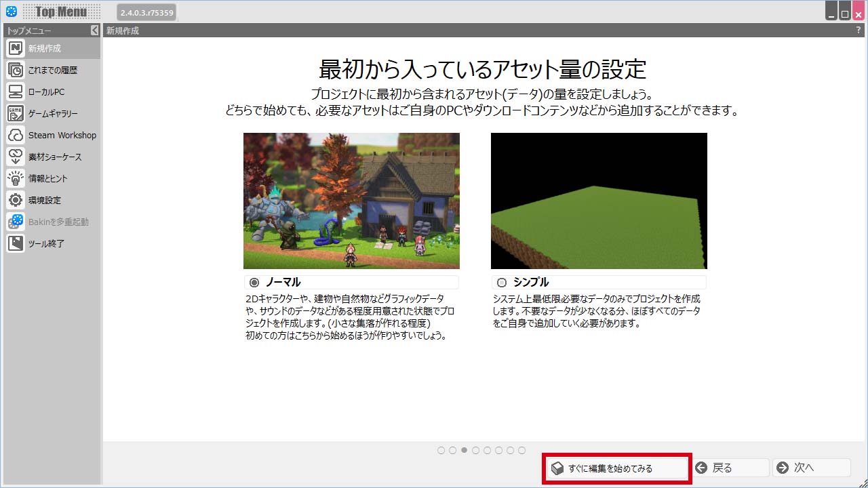This screenshot has height=488, width=868.
Task: Click the ツール終了 exit icon
Action: pyautogui.click(x=16, y=243)
